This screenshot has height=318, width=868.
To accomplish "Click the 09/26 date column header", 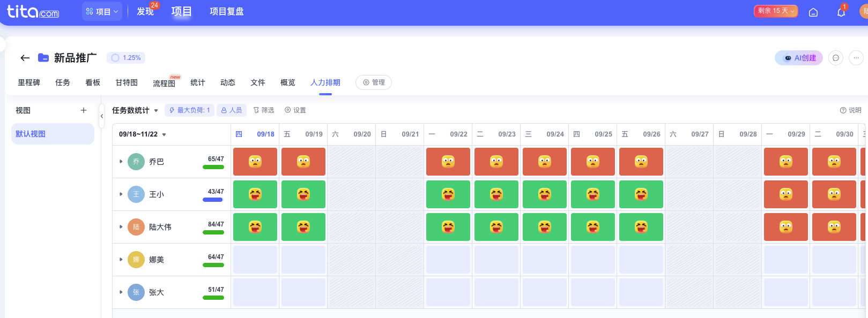I will [641, 134].
